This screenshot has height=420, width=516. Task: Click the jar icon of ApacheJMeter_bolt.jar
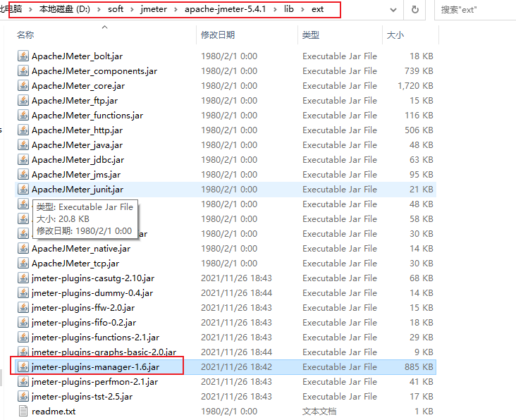click(23, 56)
